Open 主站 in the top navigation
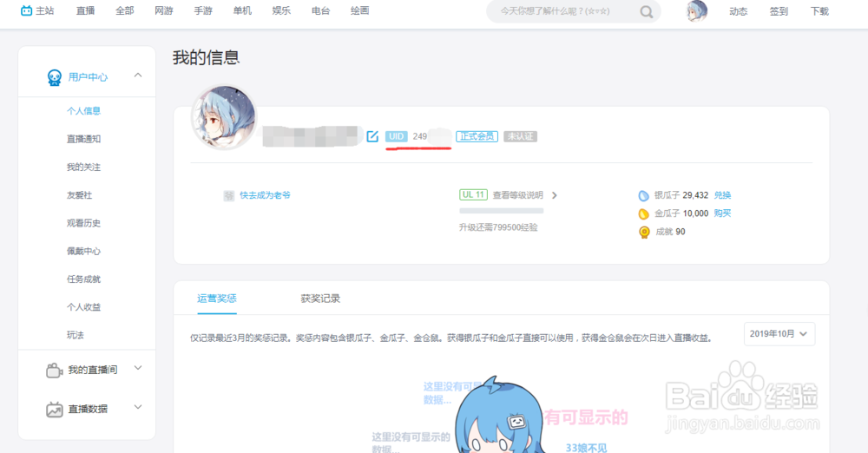The height and width of the screenshot is (453, 868). point(45,10)
